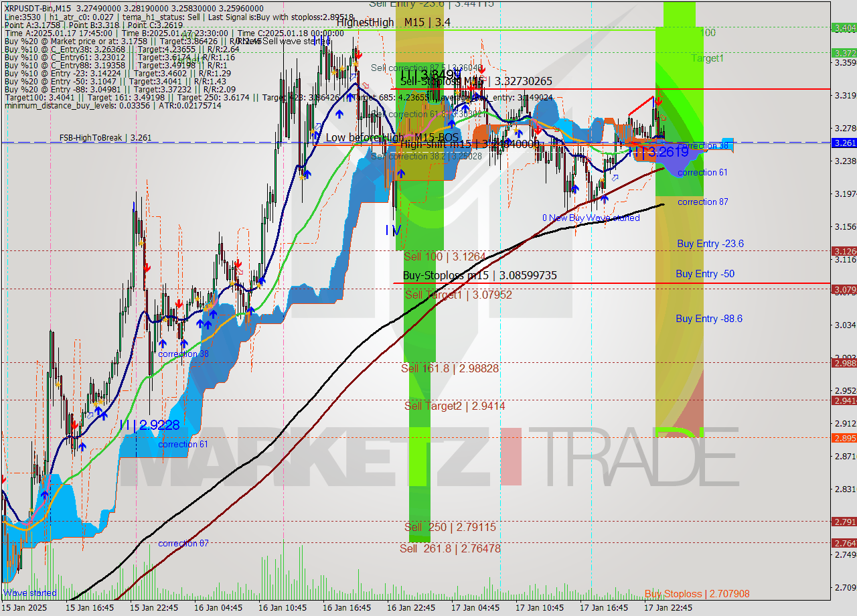The image size is (857, 616).
Task: Select the 16 Jan 10:45 time label
Action: (281, 608)
